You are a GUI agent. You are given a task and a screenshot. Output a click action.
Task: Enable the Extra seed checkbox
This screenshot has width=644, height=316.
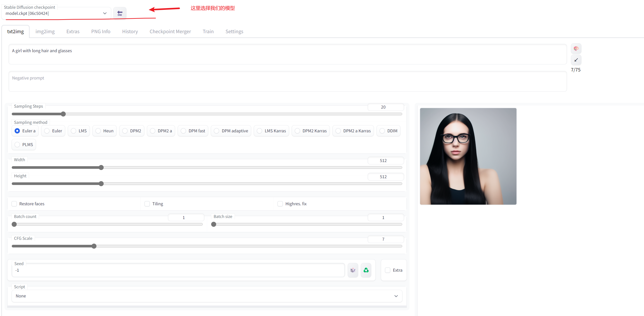(387, 270)
